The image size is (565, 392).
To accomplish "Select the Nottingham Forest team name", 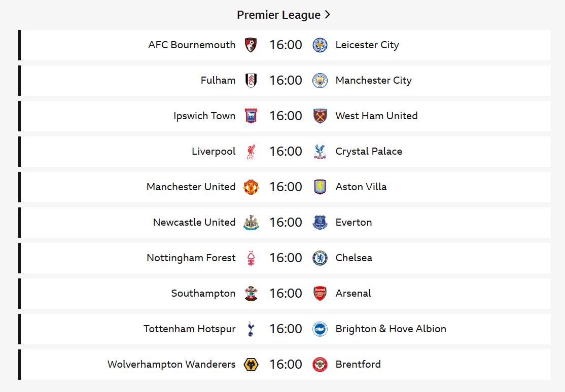I will pyautogui.click(x=191, y=258).
